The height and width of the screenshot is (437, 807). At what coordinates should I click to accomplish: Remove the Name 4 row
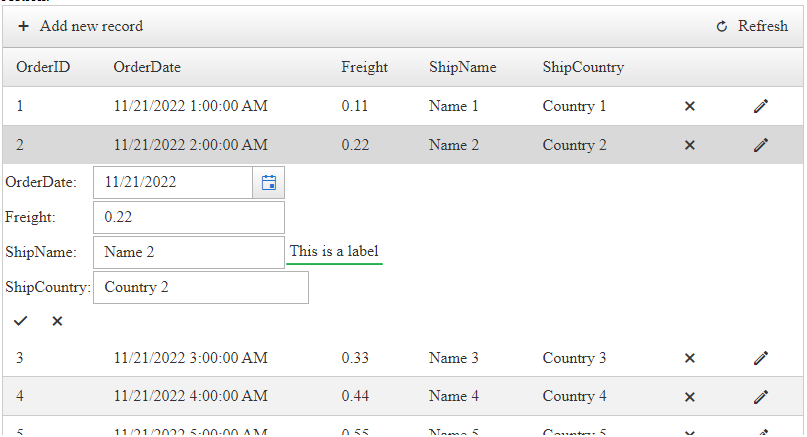(689, 396)
